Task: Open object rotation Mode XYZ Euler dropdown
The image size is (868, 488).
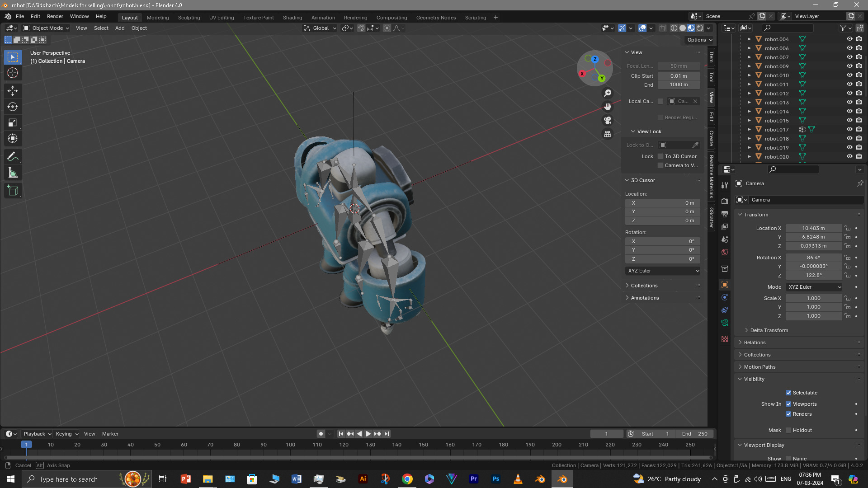Action: pos(814,287)
